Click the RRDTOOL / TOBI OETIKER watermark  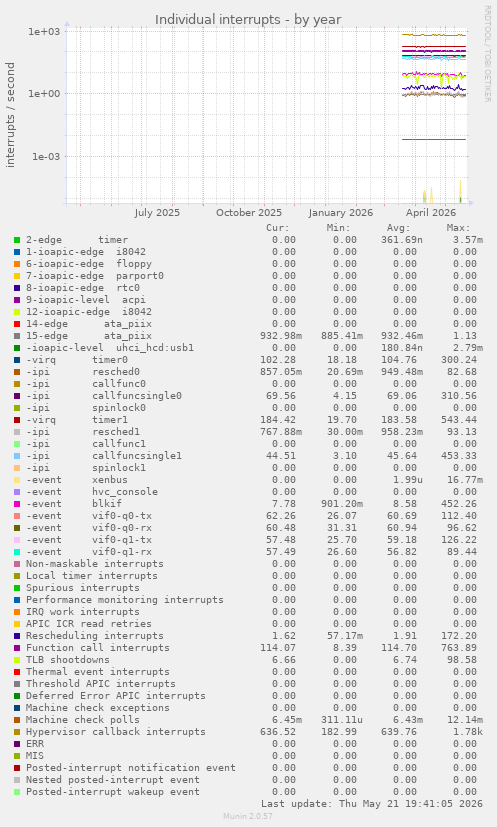pos(488,54)
